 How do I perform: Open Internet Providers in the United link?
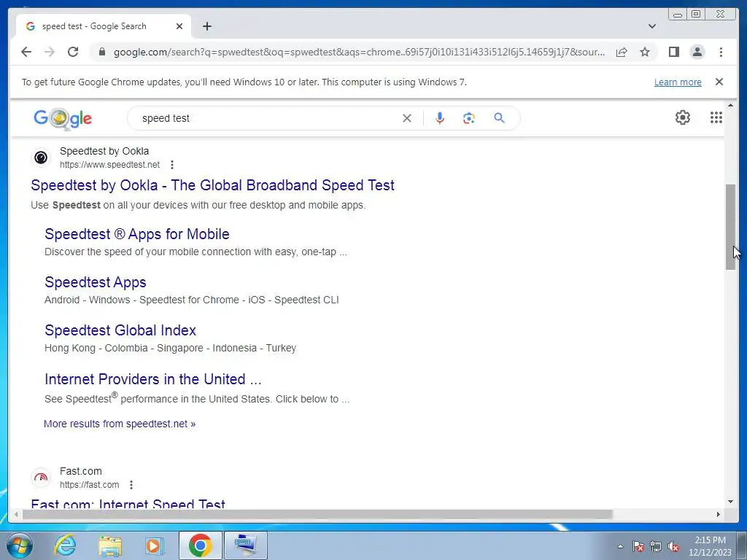click(x=153, y=379)
